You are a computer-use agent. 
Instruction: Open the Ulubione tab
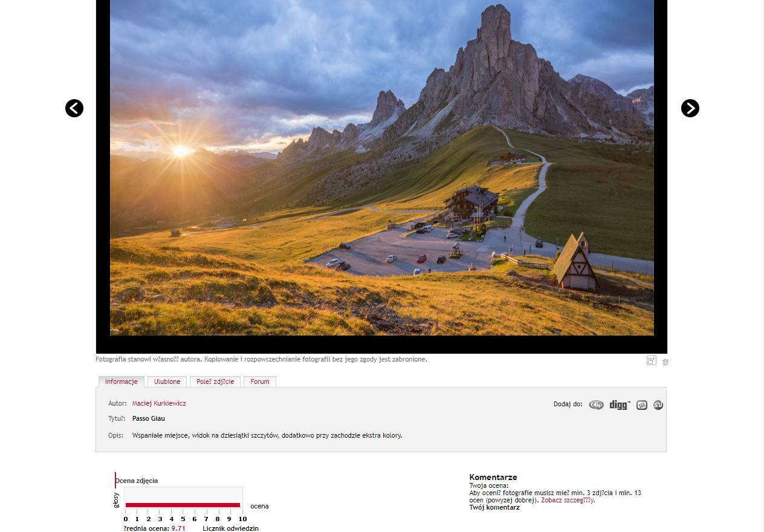pyautogui.click(x=167, y=381)
